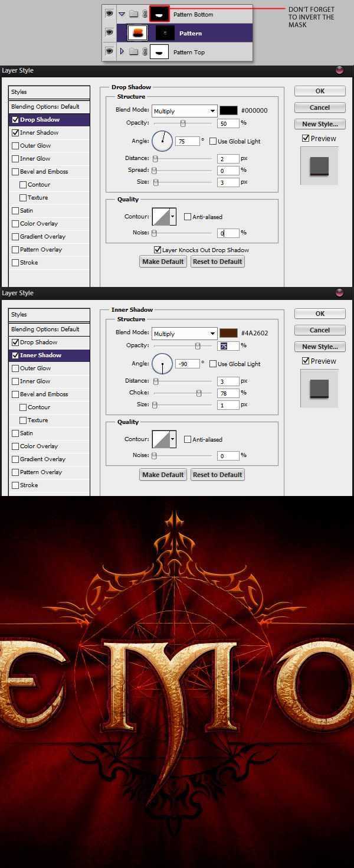Open the Blend Mode dropdown in Drop Shadow
The height and width of the screenshot is (868, 354).
pos(184,111)
